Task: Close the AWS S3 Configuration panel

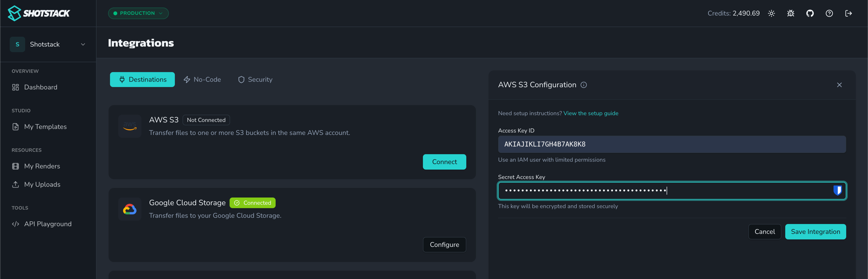Action: click(839, 85)
